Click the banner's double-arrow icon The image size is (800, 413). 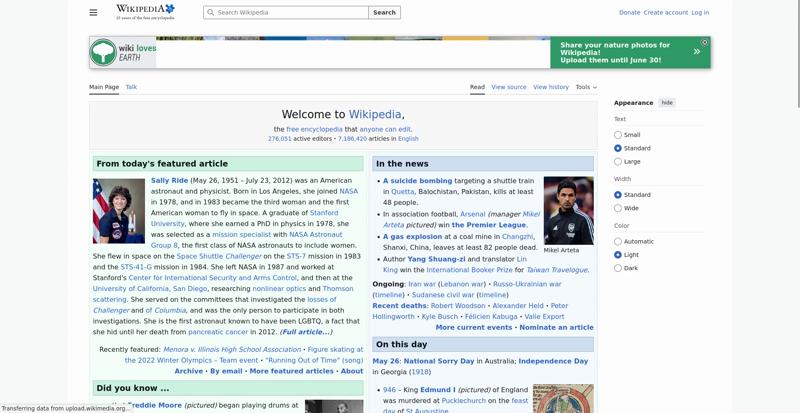click(x=697, y=52)
